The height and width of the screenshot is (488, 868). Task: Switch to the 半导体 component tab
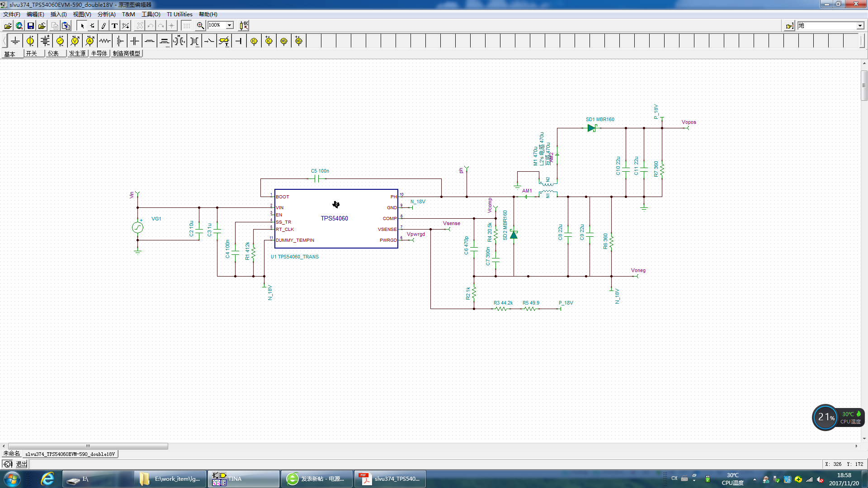point(99,53)
